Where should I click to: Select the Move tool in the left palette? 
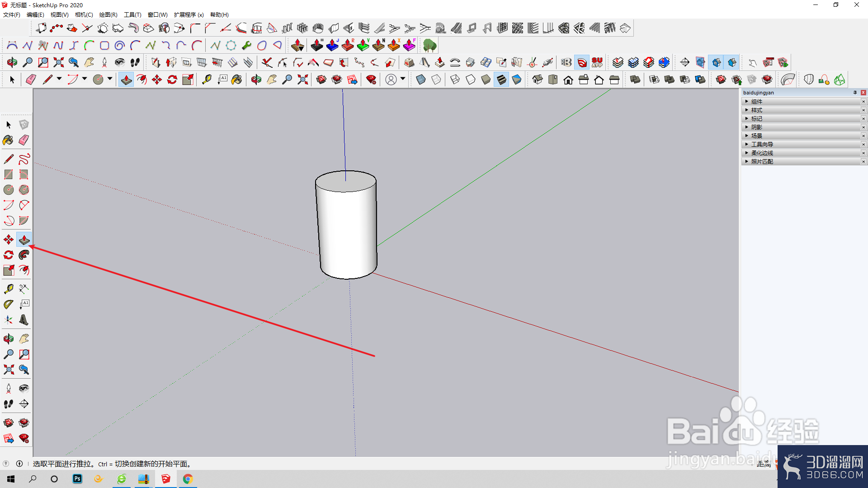click(x=9, y=239)
